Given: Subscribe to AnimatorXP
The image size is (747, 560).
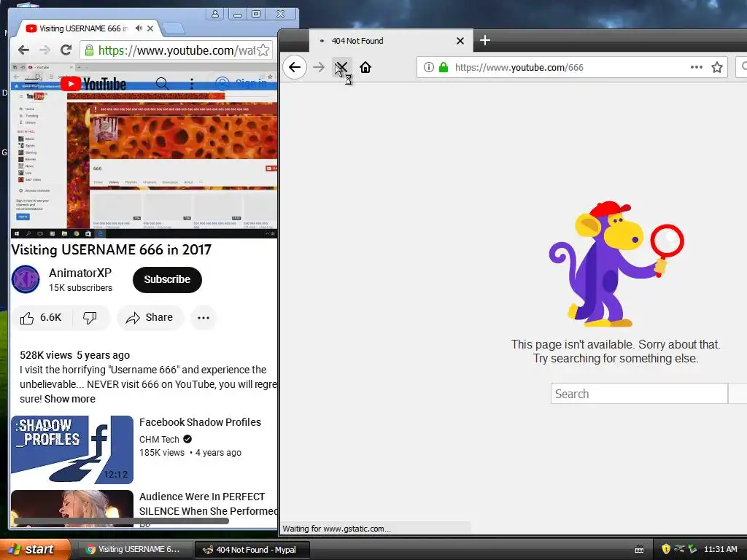Looking at the screenshot, I should pyautogui.click(x=167, y=279).
